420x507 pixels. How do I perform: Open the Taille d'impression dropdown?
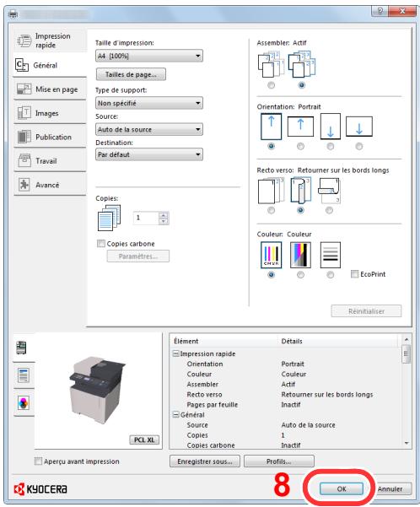click(149, 56)
